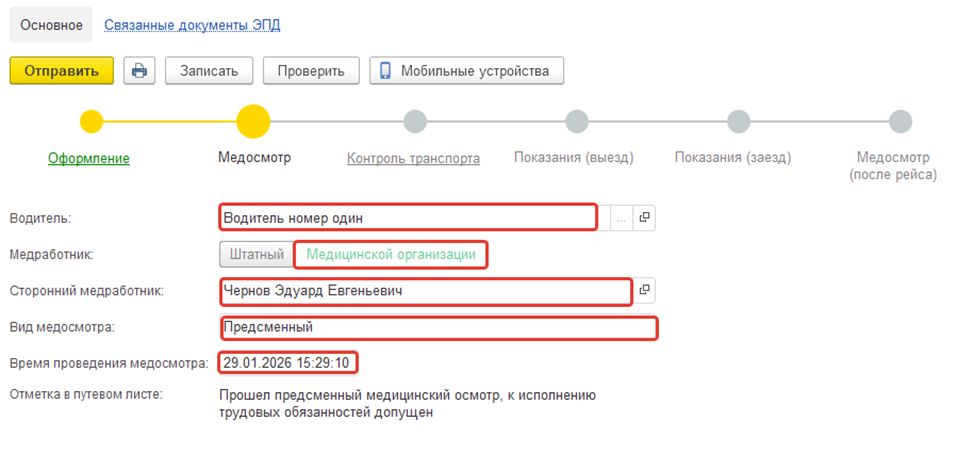Open Связанные документы ЭПД tab
Screen dimensions: 973x453
pos(192,25)
